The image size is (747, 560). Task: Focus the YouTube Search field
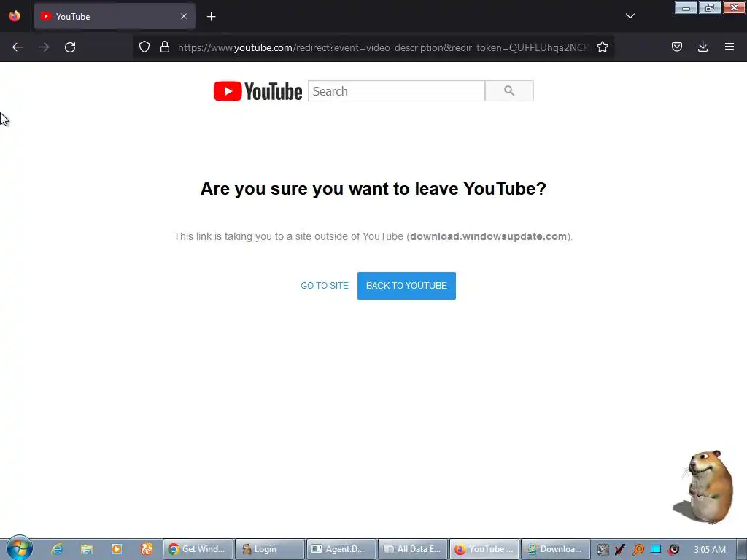396,91
